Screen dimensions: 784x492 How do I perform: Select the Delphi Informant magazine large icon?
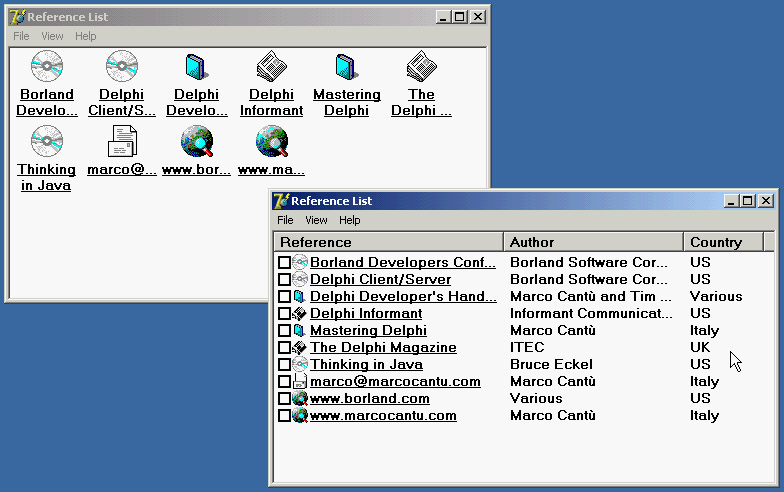click(271, 67)
